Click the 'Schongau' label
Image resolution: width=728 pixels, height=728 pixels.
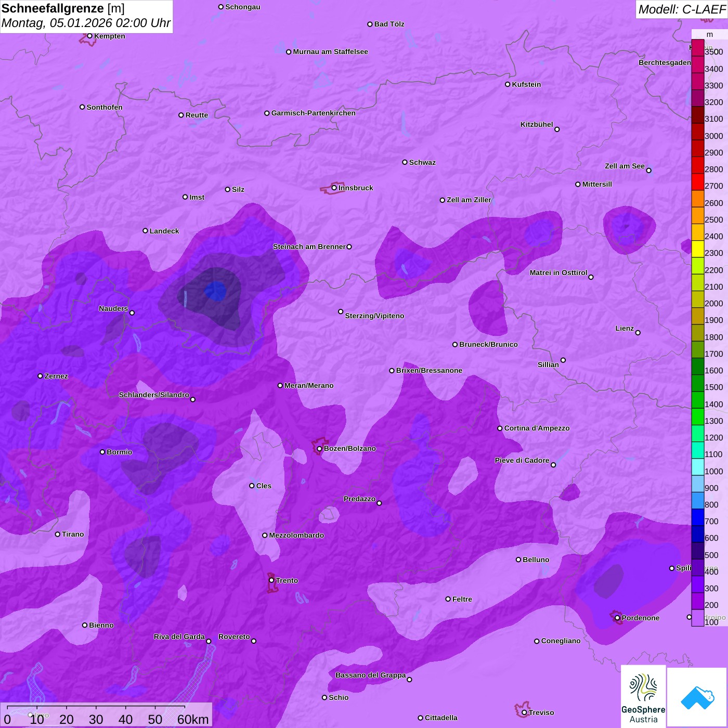click(x=243, y=7)
